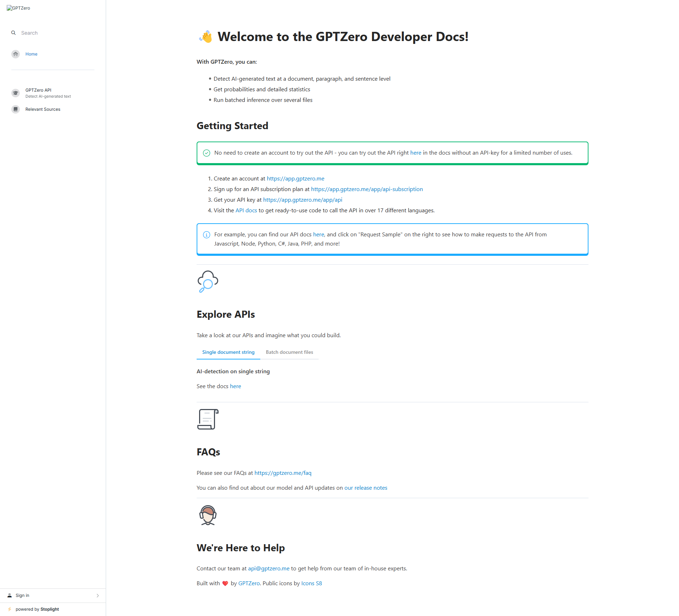
Task: Click the Home icon in sidebar
Action: tap(16, 54)
